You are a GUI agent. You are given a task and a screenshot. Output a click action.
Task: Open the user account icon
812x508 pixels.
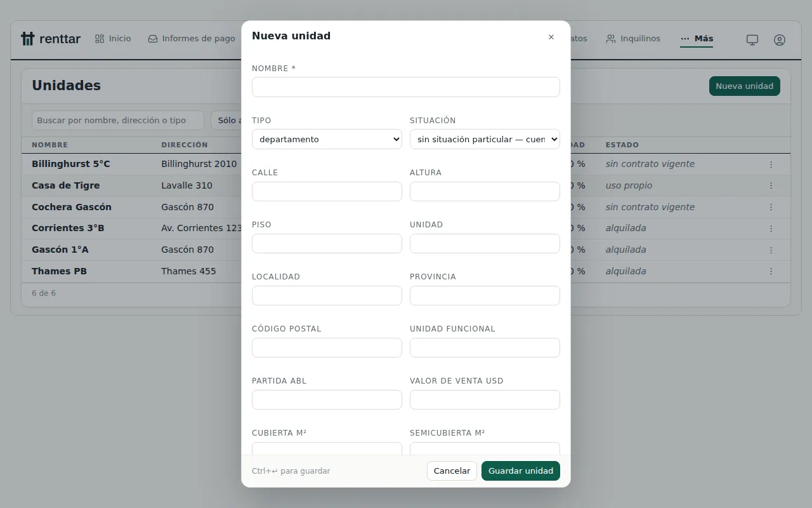click(780, 39)
